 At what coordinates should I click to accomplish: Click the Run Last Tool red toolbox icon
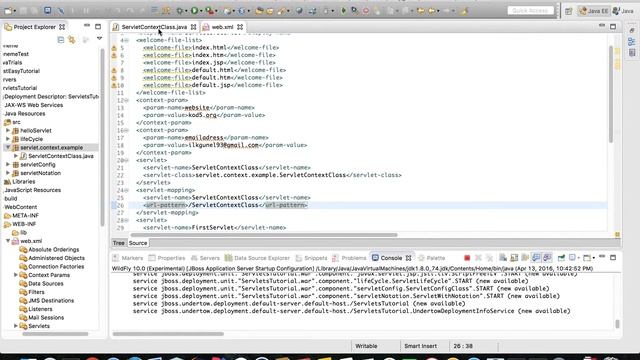click(209, 11)
